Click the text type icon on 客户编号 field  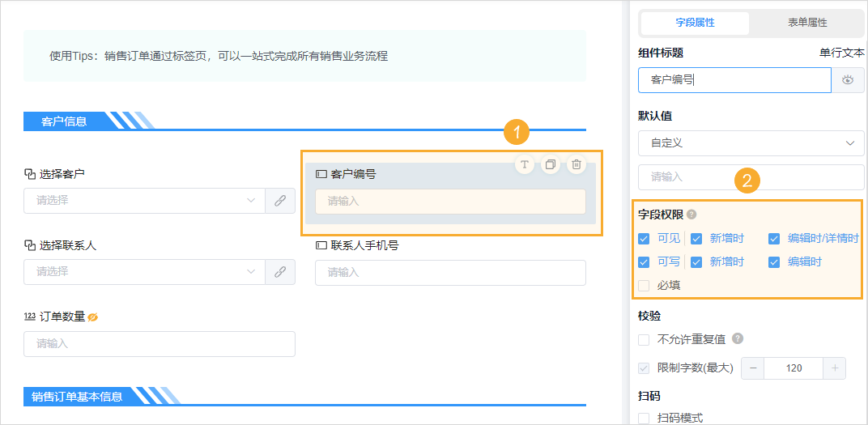[525, 164]
